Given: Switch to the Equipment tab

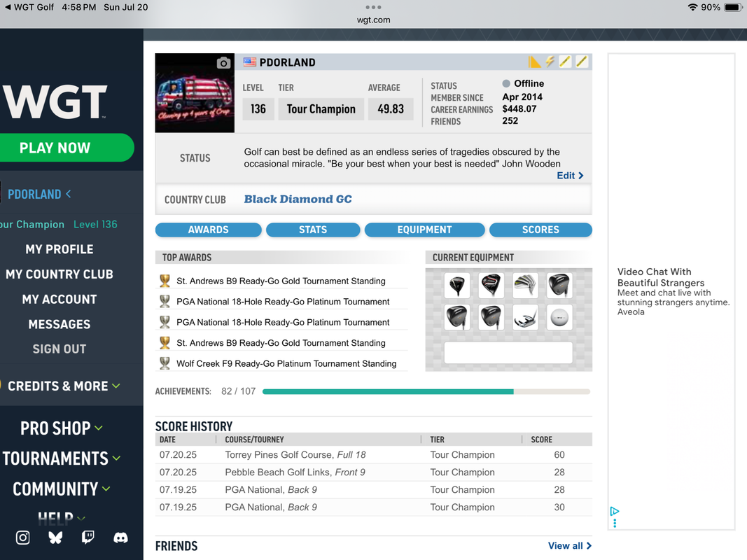Looking at the screenshot, I should 424,230.
